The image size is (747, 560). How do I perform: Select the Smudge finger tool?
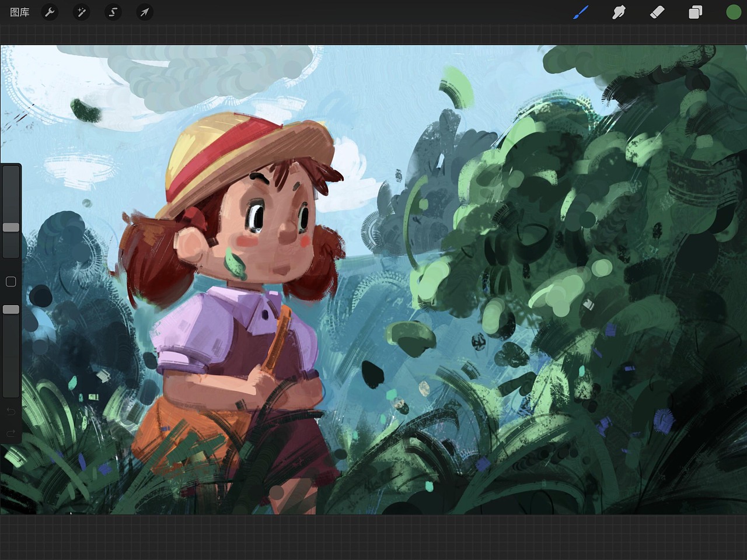(619, 12)
